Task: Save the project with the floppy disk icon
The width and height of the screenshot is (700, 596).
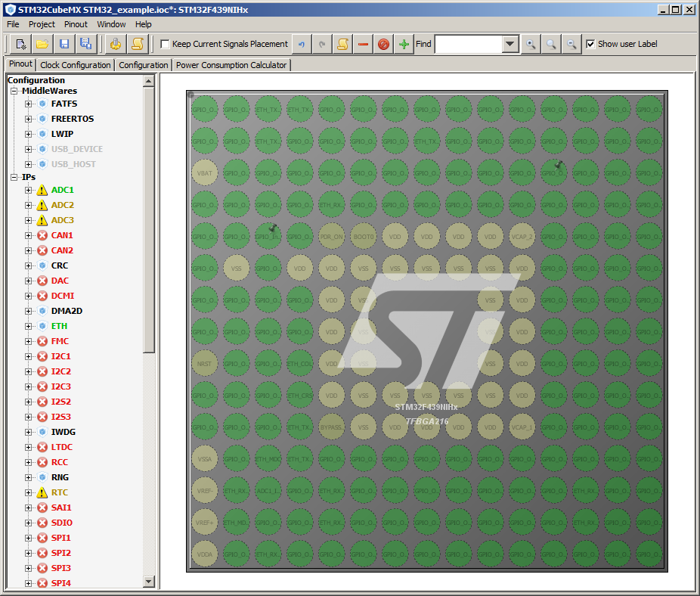Action: [x=64, y=44]
